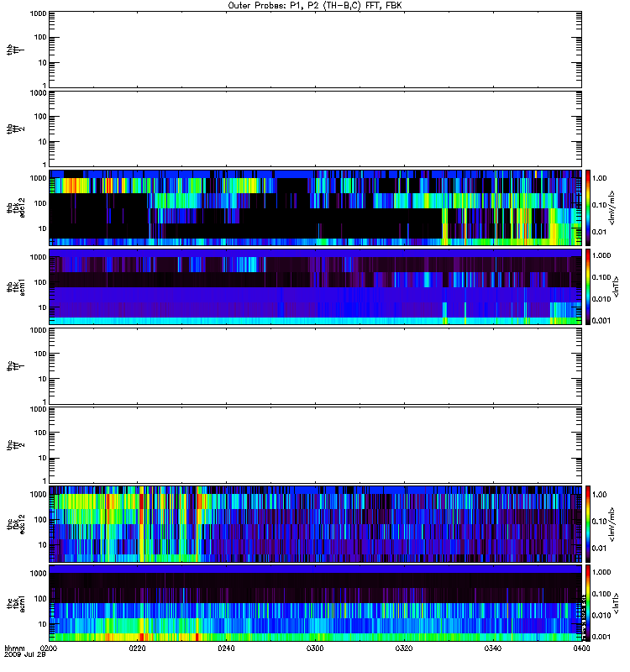Viewport: 630px width, 672px height.
Task: Click the 1000 y-axis tick of the top thb fff panel
Action: (x=38, y=13)
